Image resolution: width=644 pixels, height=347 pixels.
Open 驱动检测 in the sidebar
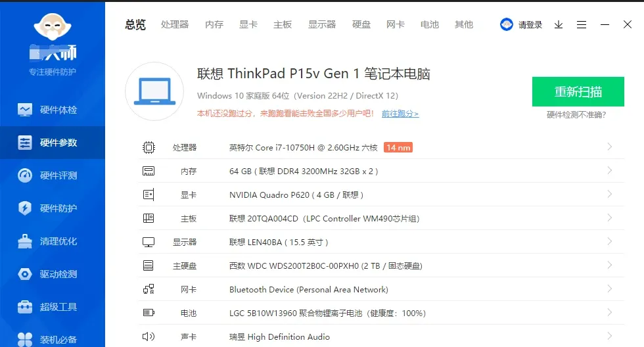[52, 274]
